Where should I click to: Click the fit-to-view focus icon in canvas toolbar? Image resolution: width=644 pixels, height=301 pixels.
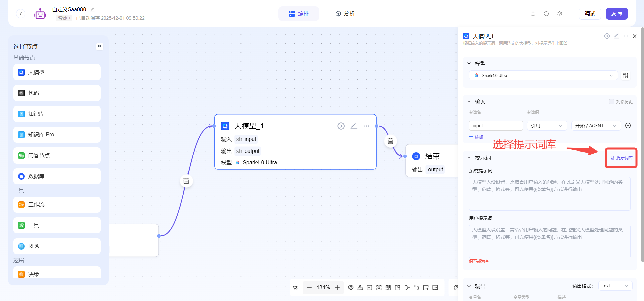(x=379, y=288)
